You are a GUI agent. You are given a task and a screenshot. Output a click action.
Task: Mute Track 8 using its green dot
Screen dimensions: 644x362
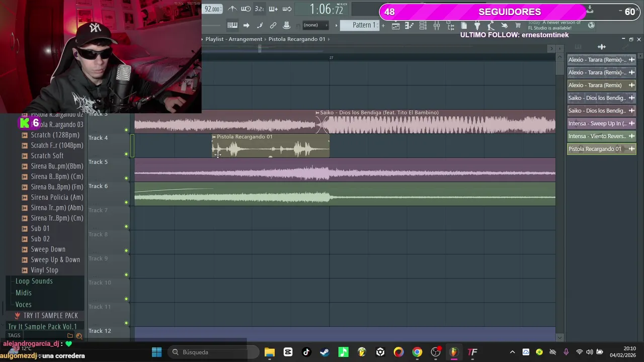126,250
